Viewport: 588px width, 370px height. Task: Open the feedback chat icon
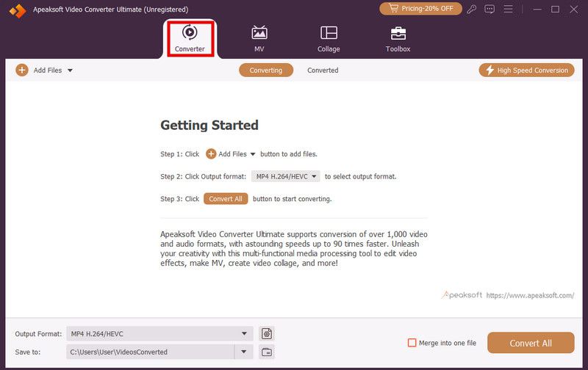(x=490, y=9)
